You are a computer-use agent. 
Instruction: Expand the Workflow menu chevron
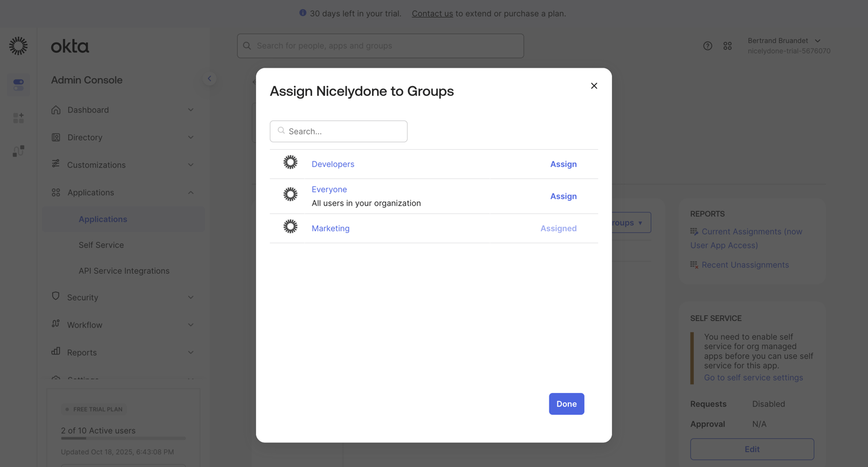pyautogui.click(x=191, y=325)
